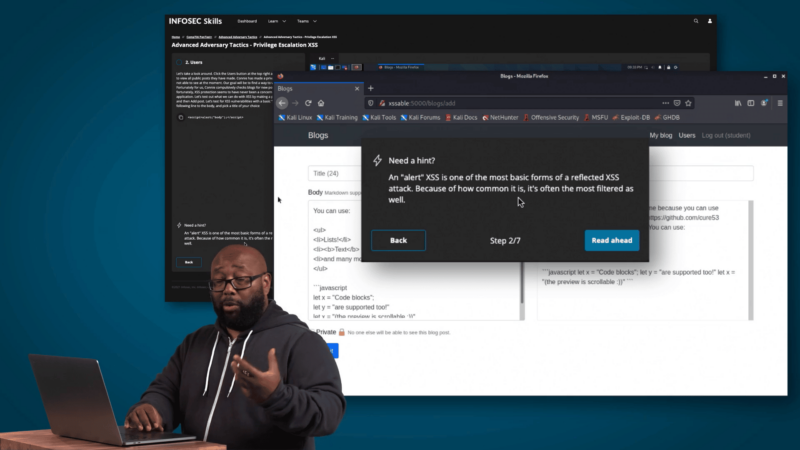
Task: Open the Users link in blog navbar
Action: tap(687, 135)
